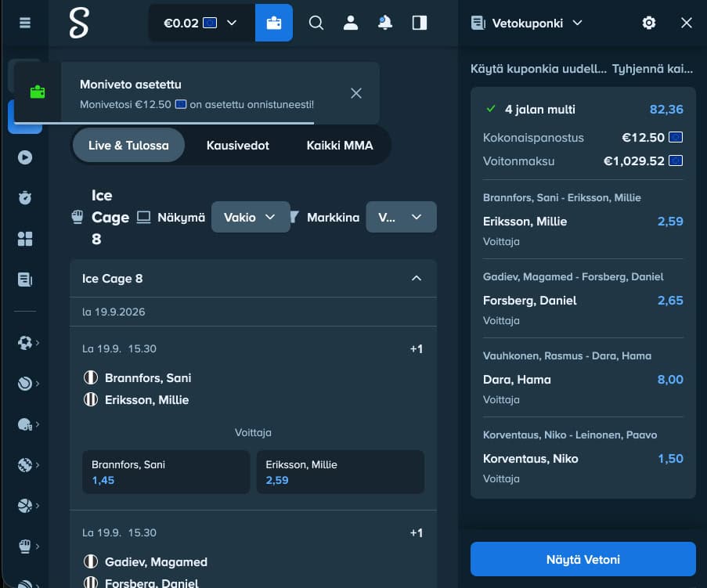Show more markets for Brannfors-Eriksson fight
Image resolution: width=707 pixels, height=588 pixels.
tap(417, 349)
